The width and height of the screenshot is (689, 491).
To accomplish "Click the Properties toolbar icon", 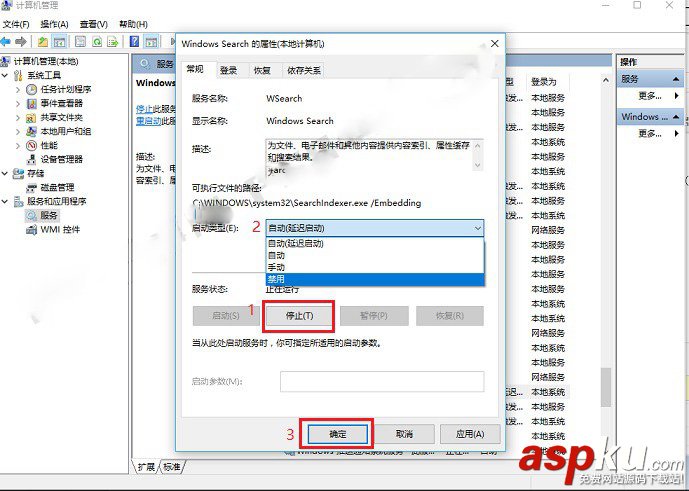I will click(x=80, y=42).
